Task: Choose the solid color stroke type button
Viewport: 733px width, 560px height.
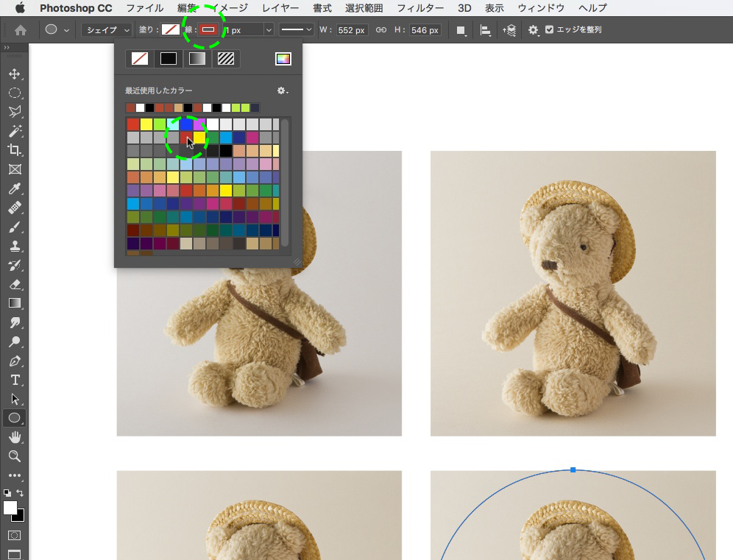Action: coord(169,59)
